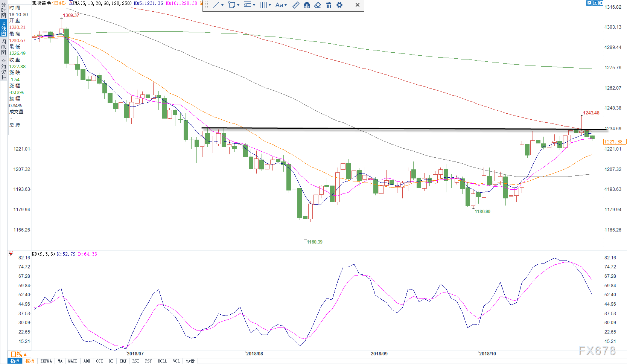Viewport: 627px width, 364px height.
Task: Open drawing toolbar settings gear
Action: tap(339, 5)
